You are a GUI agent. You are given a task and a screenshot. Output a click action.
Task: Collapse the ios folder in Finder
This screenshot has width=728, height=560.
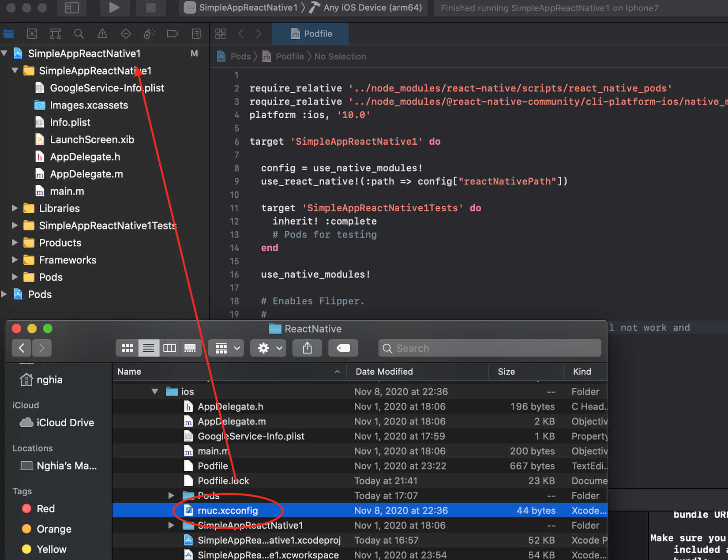pos(155,391)
